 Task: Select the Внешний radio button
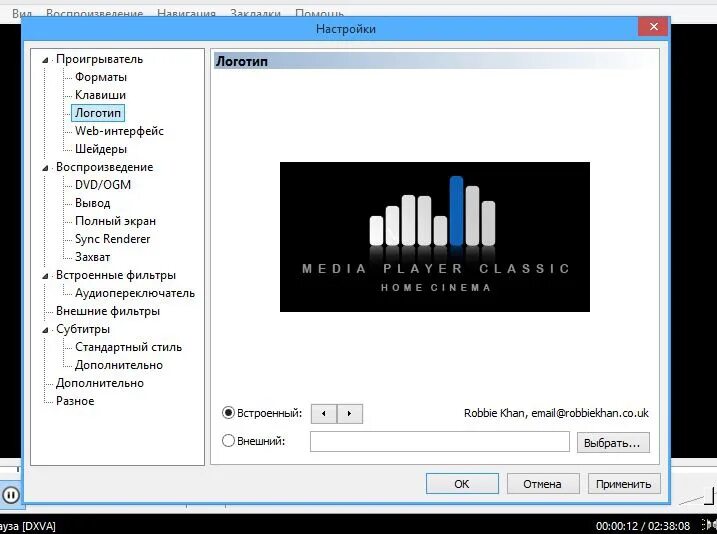[x=228, y=441]
